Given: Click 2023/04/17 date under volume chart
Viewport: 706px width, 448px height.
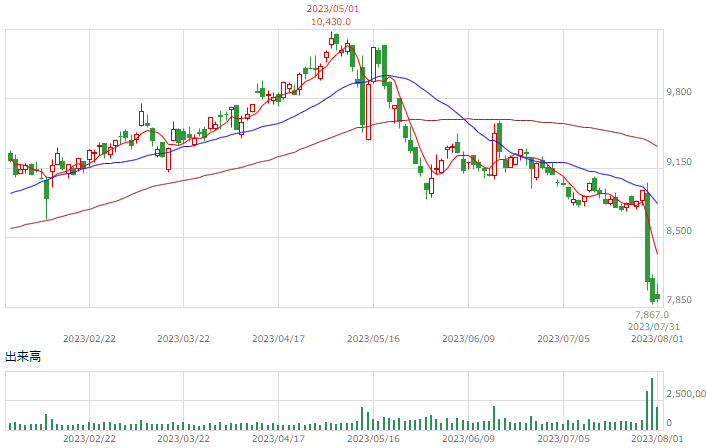Looking at the screenshot, I should coord(278,439).
